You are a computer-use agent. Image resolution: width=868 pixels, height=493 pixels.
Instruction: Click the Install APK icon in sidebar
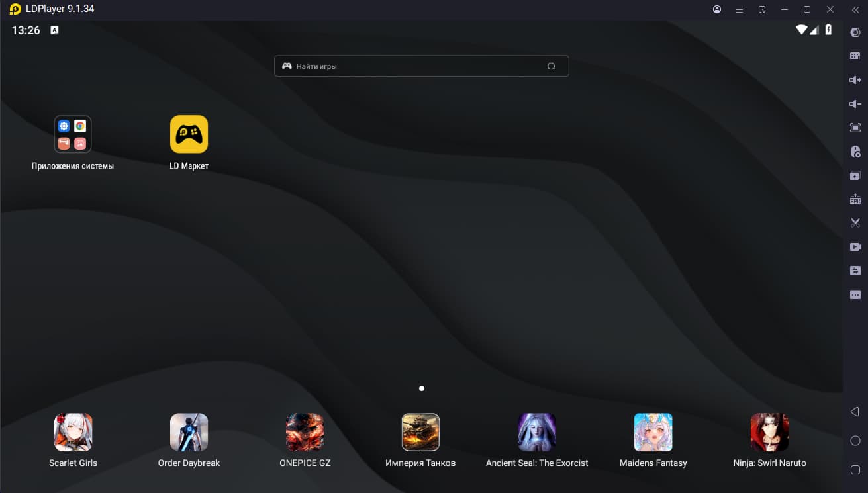point(855,199)
